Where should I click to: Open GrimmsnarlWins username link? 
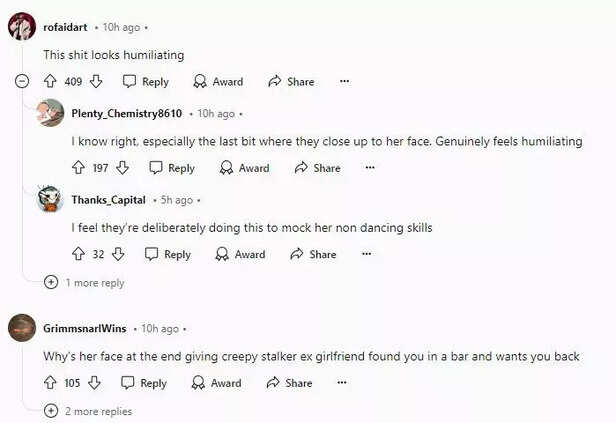[x=85, y=328]
